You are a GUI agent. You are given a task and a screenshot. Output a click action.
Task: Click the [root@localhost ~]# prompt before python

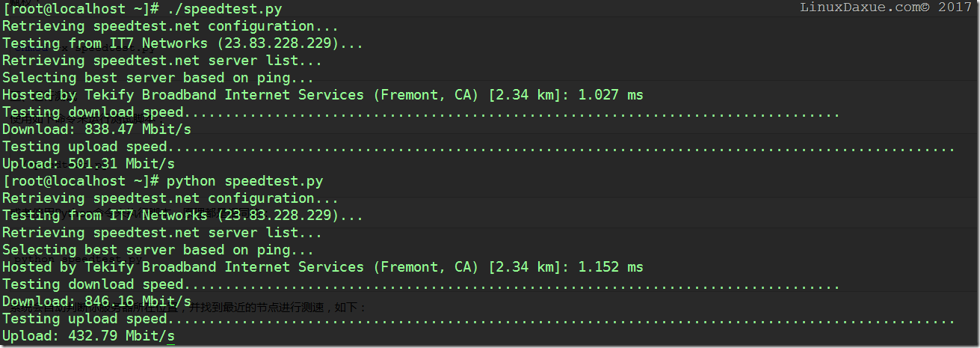(x=81, y=181)
